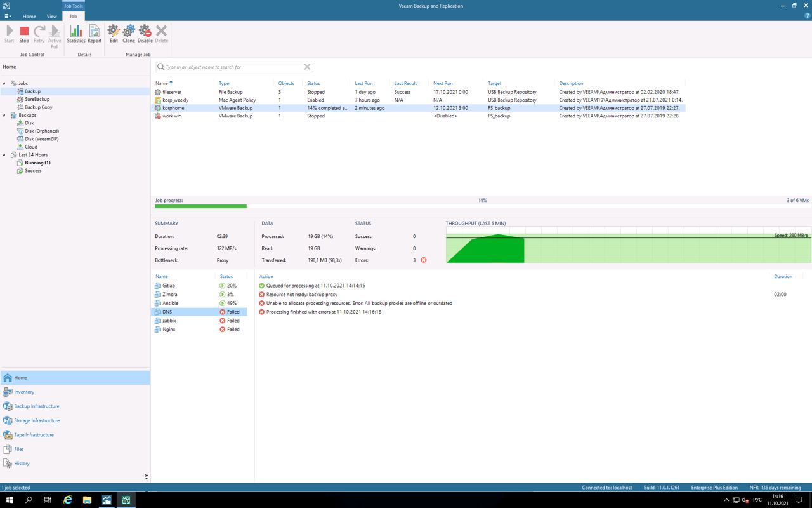The width and height of the screenshot is (812, 508).
Task: Delete the selected job
Action: click(x=162, y=34)
